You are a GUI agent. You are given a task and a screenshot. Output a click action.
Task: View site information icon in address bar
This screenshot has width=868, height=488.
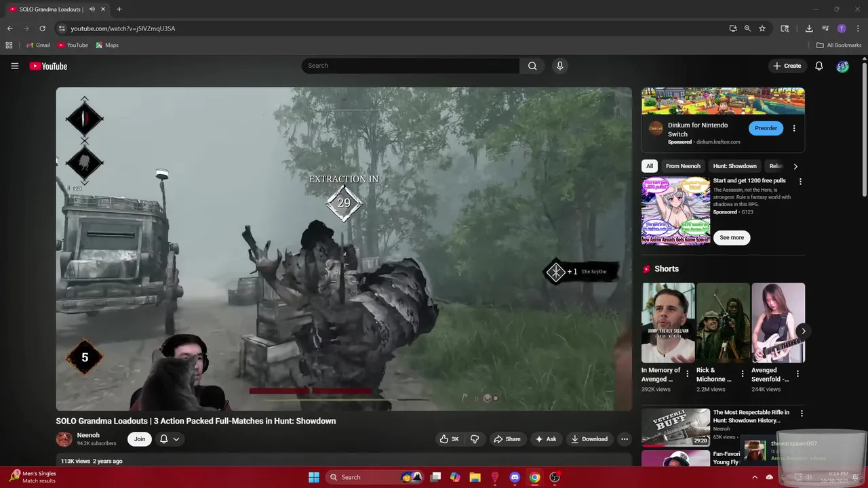coord(62,28)
